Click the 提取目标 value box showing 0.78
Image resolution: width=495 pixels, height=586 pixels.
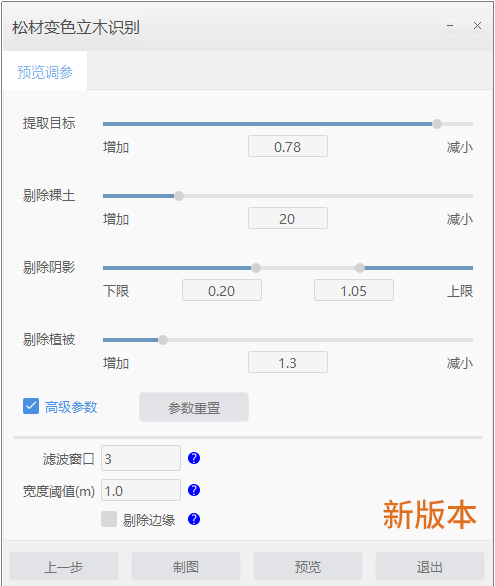(288, 146)
